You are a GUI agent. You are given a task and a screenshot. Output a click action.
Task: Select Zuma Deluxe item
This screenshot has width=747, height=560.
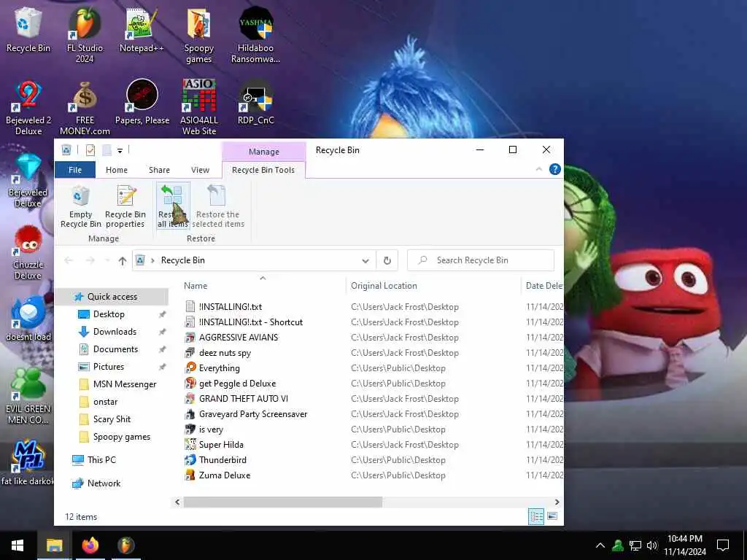(225, 475)
